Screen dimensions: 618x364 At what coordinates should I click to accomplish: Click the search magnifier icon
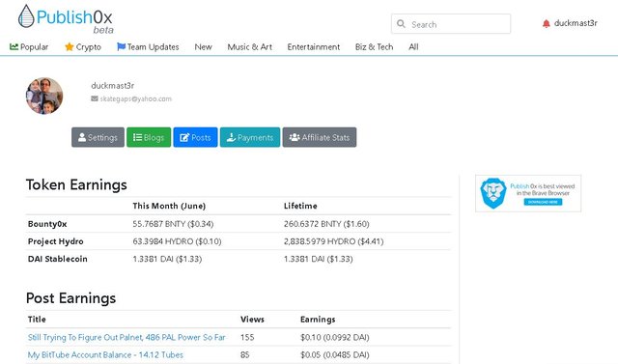coord(401,24)
